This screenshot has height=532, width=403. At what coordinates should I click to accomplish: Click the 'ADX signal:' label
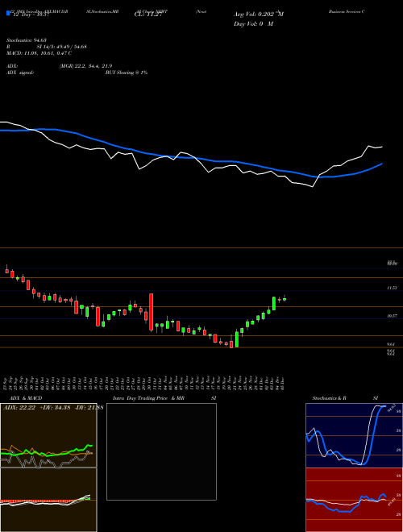pos(19,73)
